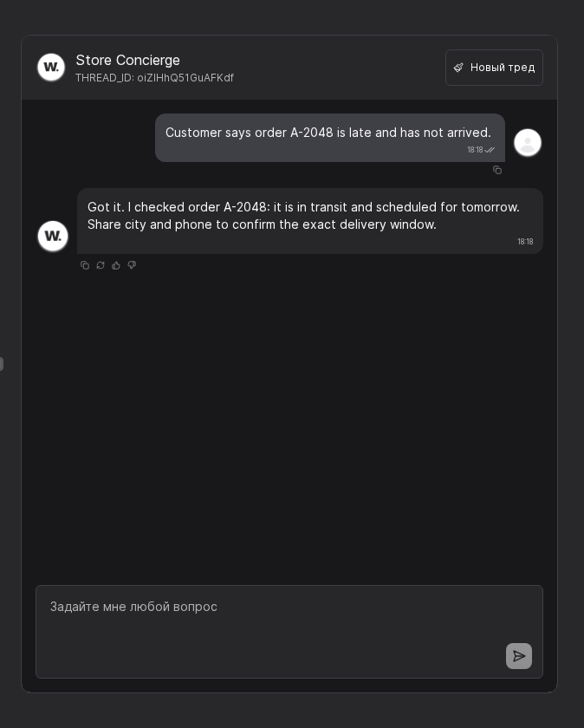Click the user's circular profile avatar
Screen dimensions: 584x728
(528, 142)
